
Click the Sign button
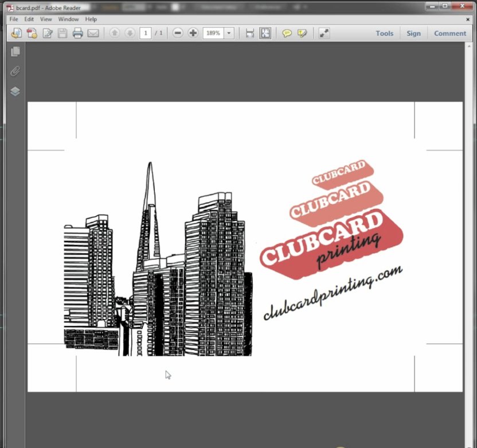pos(414,33)
